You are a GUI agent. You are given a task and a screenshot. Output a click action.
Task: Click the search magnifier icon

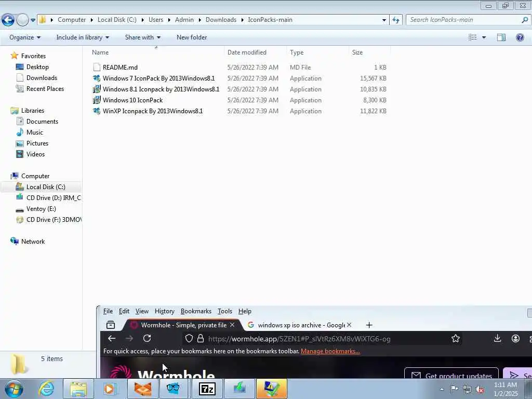[525, 20]
